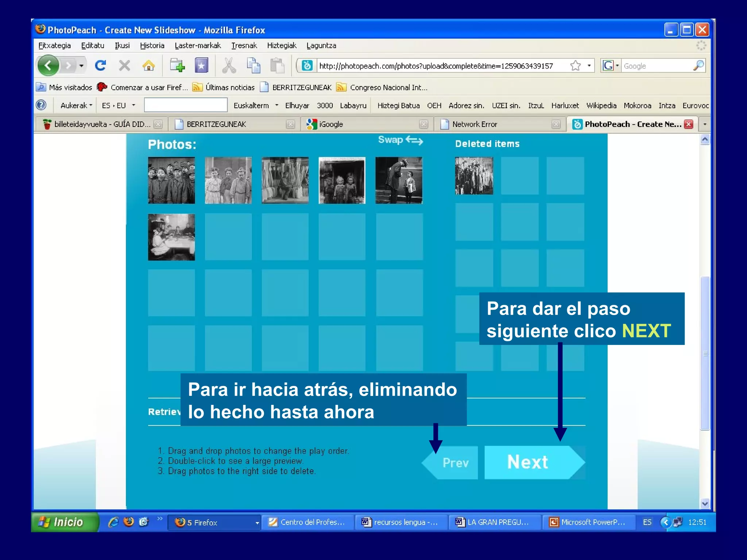The width and height of the screenshot is (747, 560).
Task: Click the Stop loading X icon
Action: 124,66
